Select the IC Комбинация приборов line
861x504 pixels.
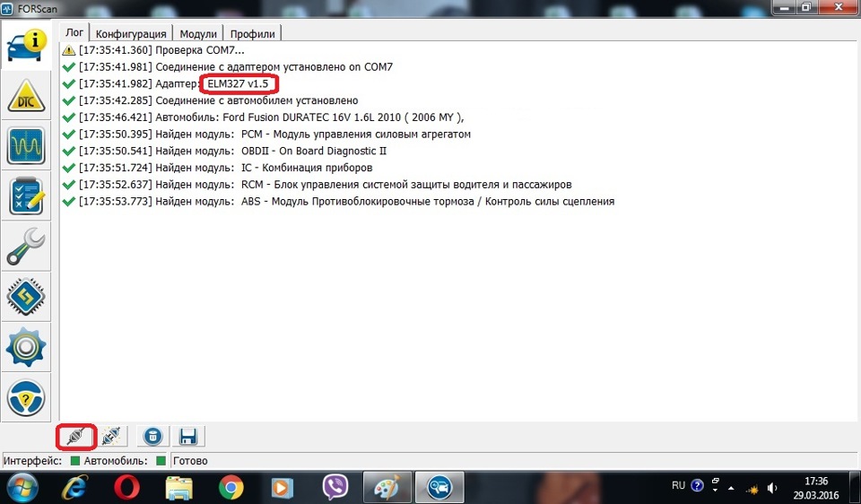coord(217,168)
